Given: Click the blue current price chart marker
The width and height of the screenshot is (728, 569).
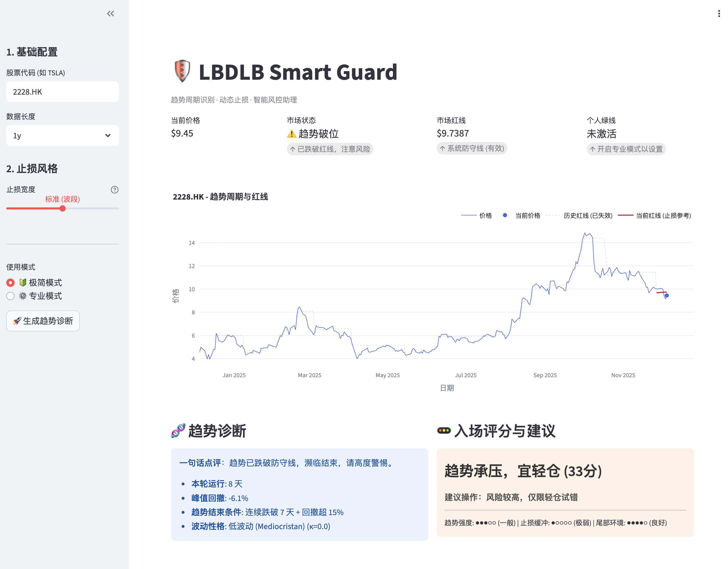Looking at the screenshot, I should coord(667,295).
